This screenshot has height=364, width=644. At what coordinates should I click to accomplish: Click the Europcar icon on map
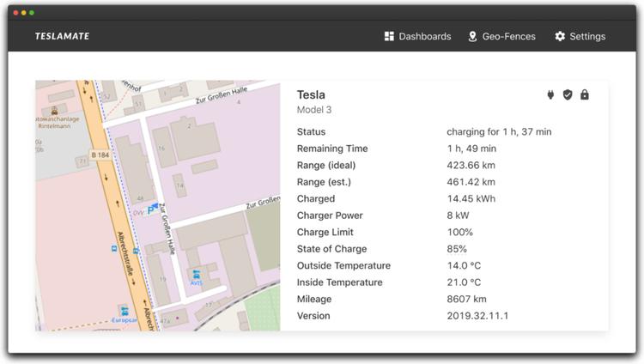pyautogui.click(x=124, y=311)
